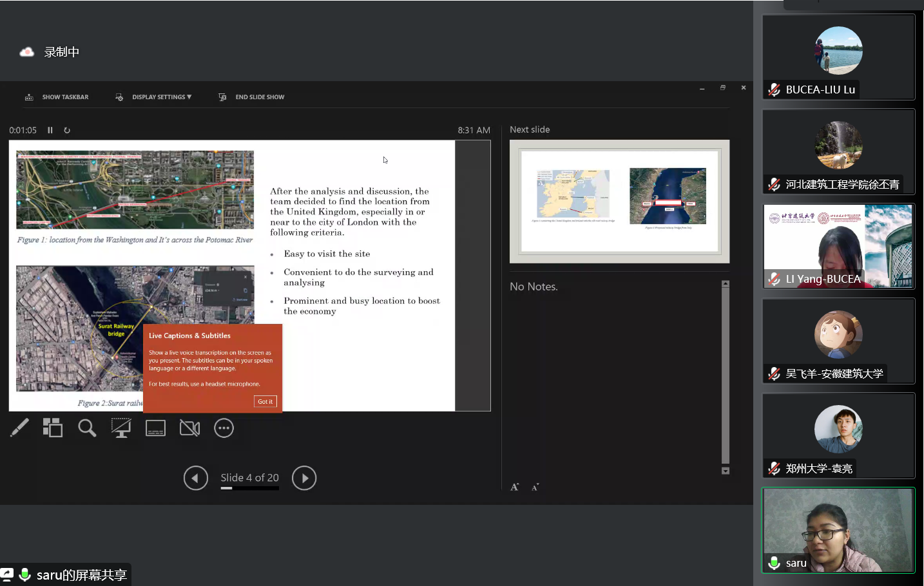Black out the slide show screen
This screenshot has height=586, width=924.
pyautogui.click(x=121, y=428)
